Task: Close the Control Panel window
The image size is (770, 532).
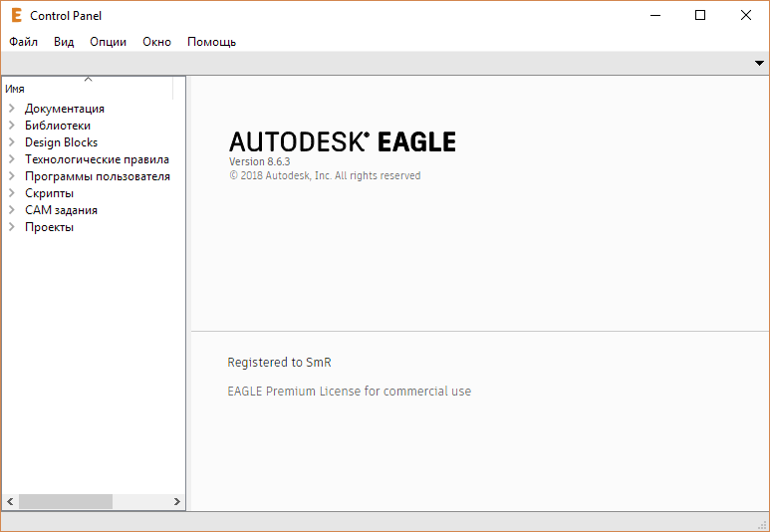Action: 746,15
